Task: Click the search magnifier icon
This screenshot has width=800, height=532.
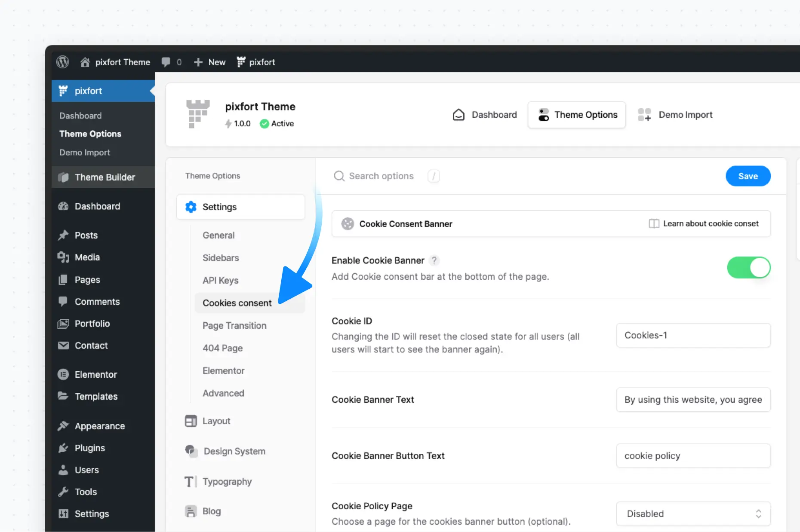Action: click(x=339, y=176)
